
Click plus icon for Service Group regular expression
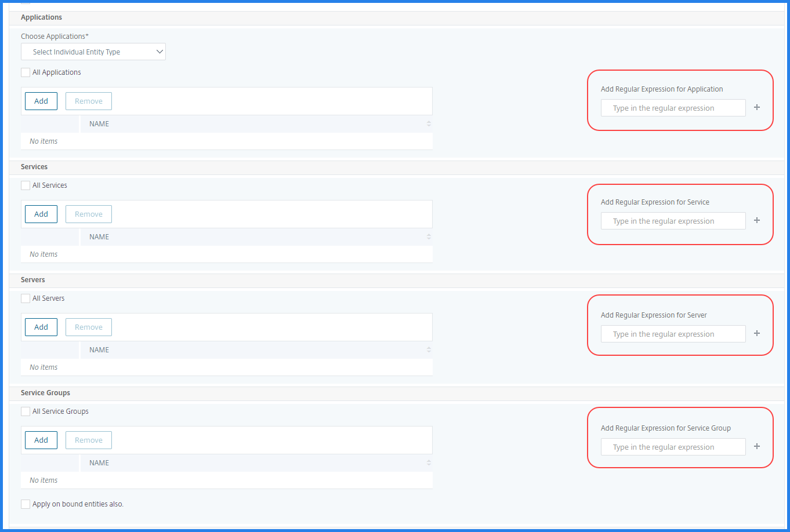(757, 446)
